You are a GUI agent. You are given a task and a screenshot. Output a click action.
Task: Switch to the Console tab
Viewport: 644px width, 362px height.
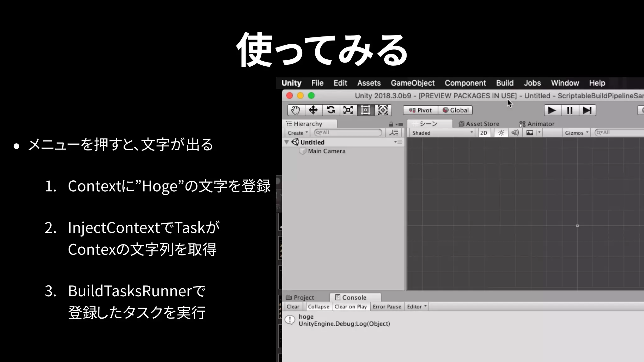click(x=355, y=298)
